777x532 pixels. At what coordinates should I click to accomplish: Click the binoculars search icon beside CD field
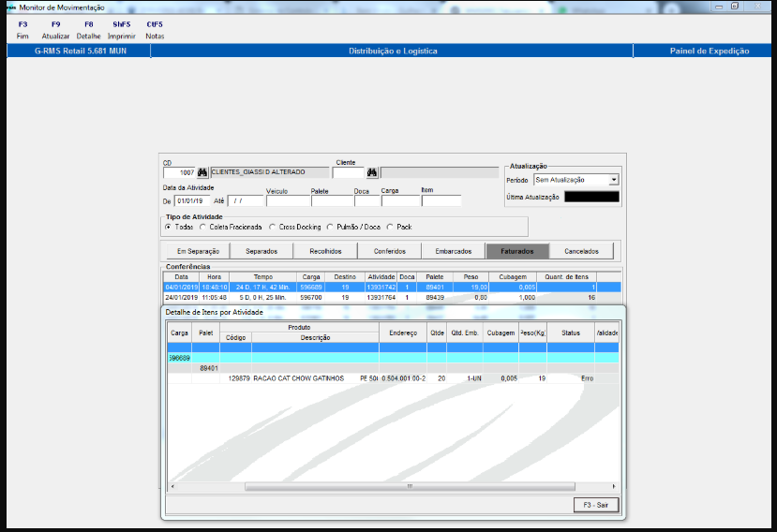coord(202,172)
